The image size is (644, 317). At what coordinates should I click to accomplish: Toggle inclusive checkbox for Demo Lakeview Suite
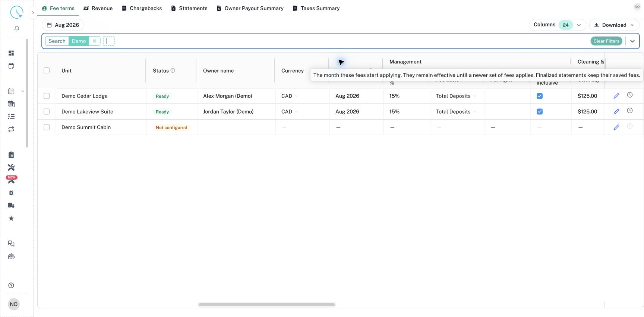(x=540, y=112)
